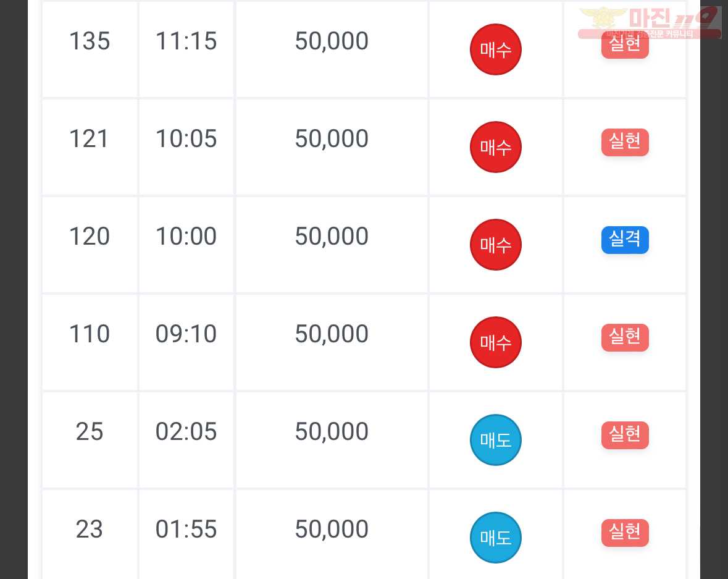The image size is (728, 579).
Task: Click the 50,000 amount at 02:05
Action: [x=332, y=431]
